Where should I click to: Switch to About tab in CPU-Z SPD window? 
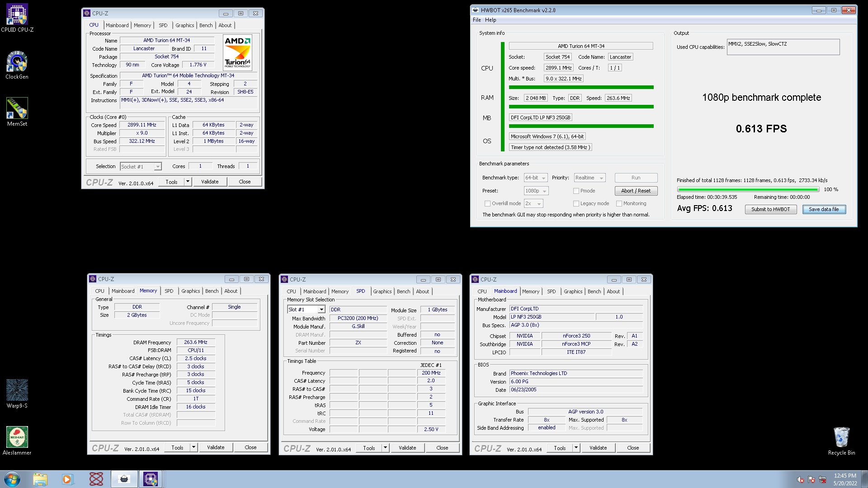click(423, 291)
